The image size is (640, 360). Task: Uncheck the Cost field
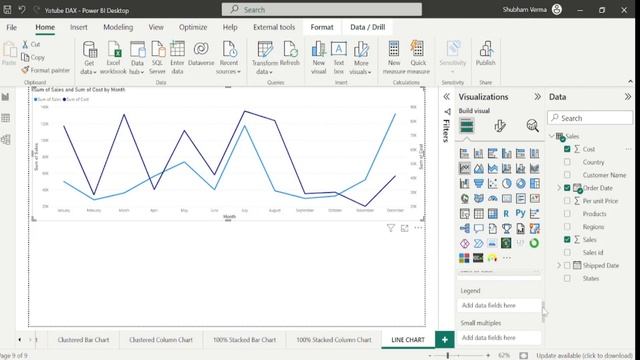pos(567,149)
